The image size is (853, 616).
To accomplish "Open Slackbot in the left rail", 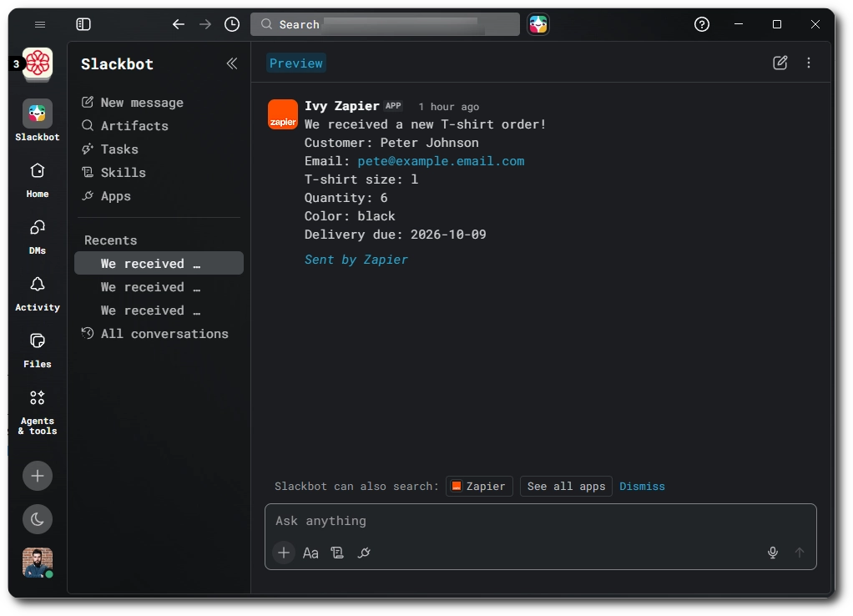I will point(38,120).
